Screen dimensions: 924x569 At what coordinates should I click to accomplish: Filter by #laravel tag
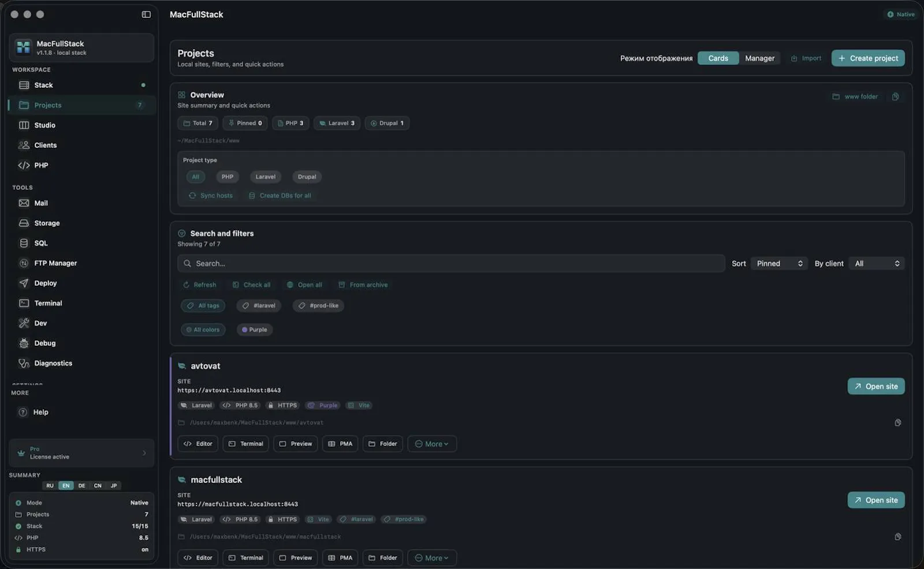259,306
